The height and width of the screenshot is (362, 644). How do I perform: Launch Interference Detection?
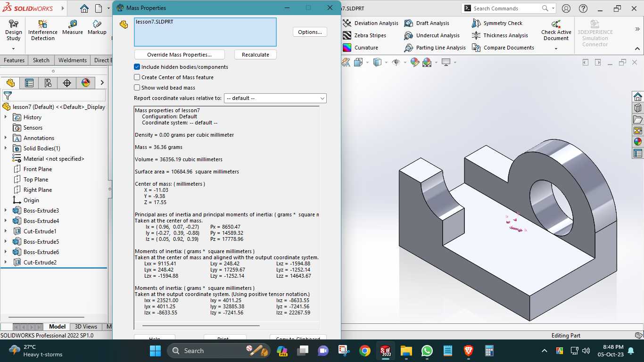[43, 30]
